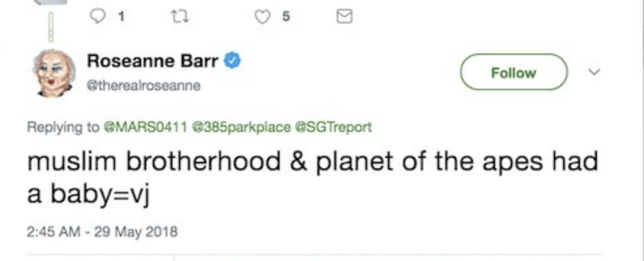Open the @385parkplace mention link

[x=241, y=127]
